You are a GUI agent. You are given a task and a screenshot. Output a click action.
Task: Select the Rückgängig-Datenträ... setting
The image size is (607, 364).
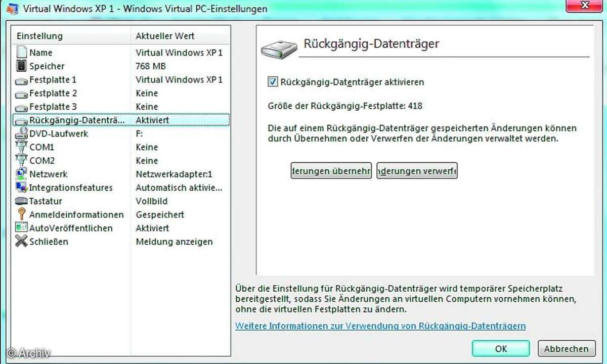coord(121,120)
